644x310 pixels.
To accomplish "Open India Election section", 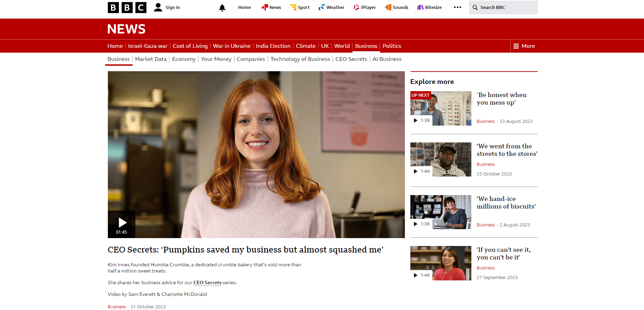I will click(x=273, y=46).
